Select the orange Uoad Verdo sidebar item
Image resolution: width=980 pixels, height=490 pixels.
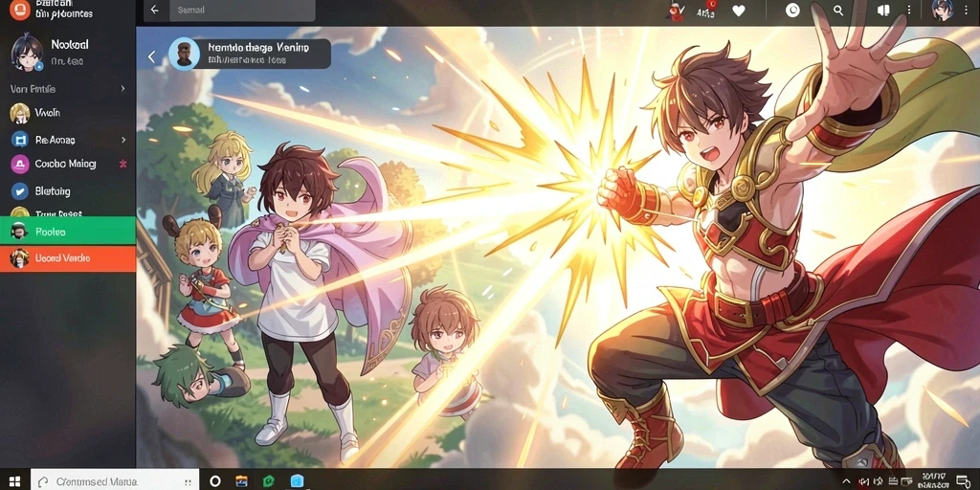[x=68, y=258]
